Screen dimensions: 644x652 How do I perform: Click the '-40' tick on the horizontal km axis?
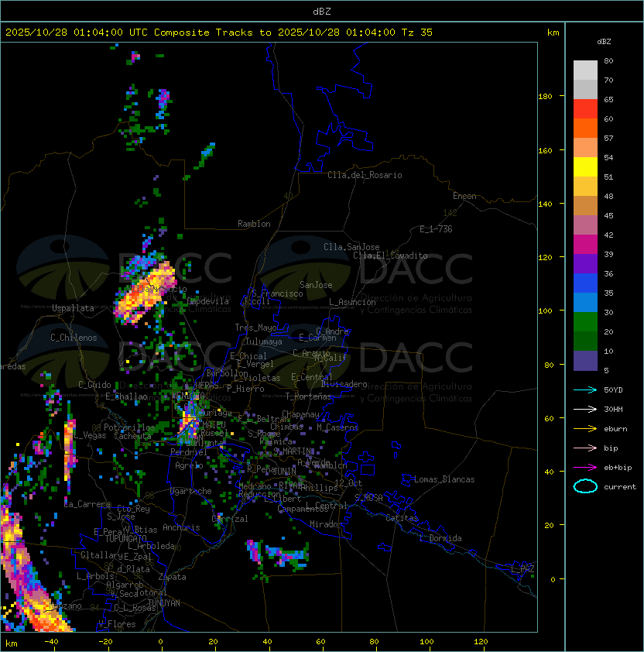point(51,642)
